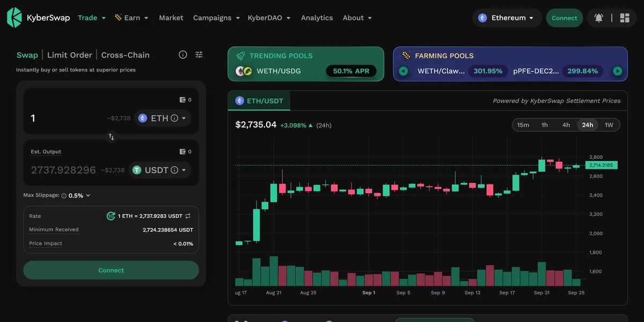
Task: Switch to the Limit Order tab
Action: click(x=70, y=55)
